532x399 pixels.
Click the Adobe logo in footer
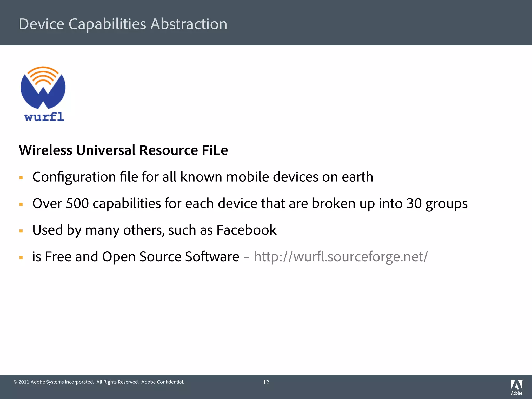[x=517, y=387]
